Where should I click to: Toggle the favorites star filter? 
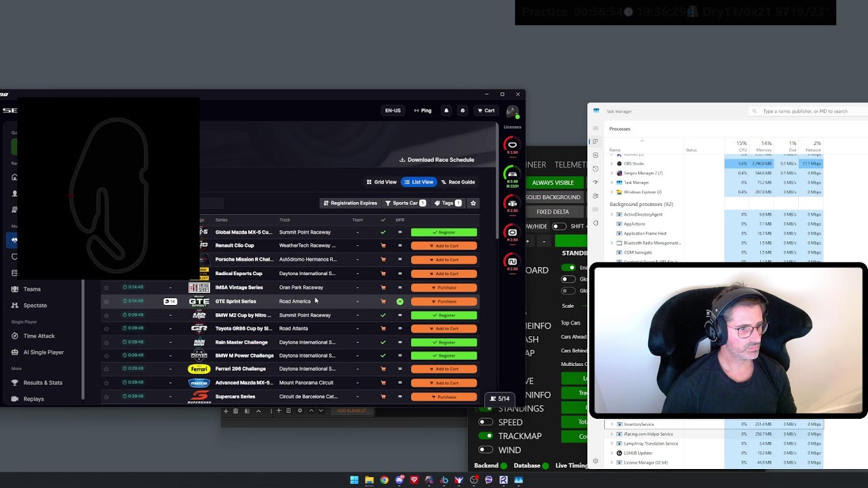click(473, 203)
